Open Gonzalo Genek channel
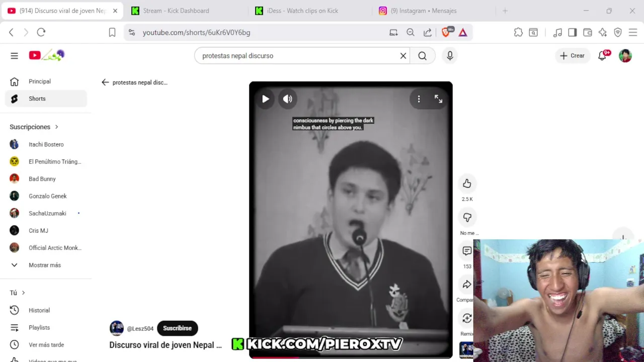 point(46,196)
